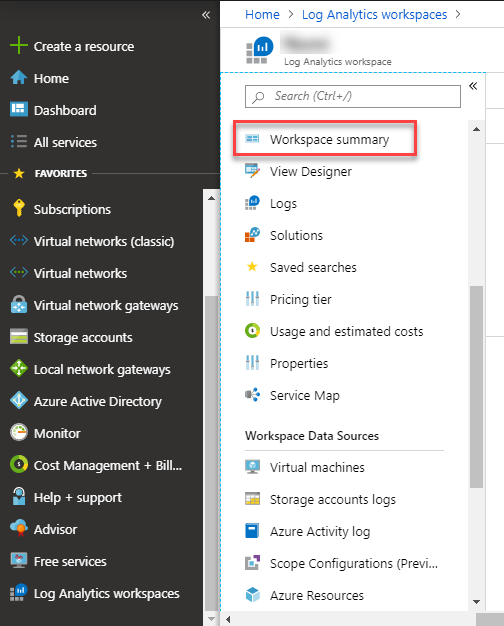The width and height of the screenshot is (504, 626).
Task: Click favorites scrollbar up arrow
Action: (x=211, y=198)
